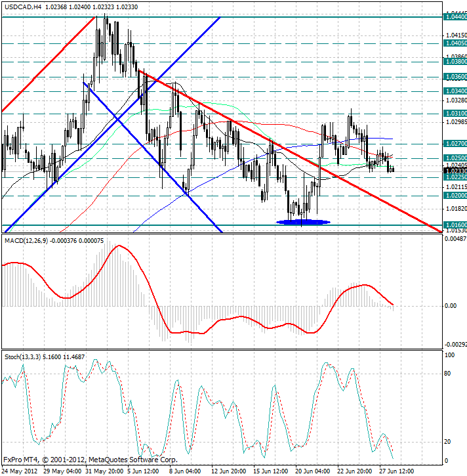This screenshot has height=476, width=467.
Task: Click the 1.0328 price axis value
Action: (x=457, y=100)
